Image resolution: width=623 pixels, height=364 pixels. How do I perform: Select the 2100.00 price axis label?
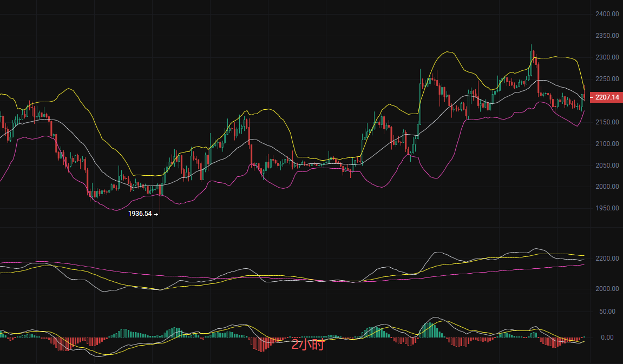pyautogui.click(x=606, y=144)
